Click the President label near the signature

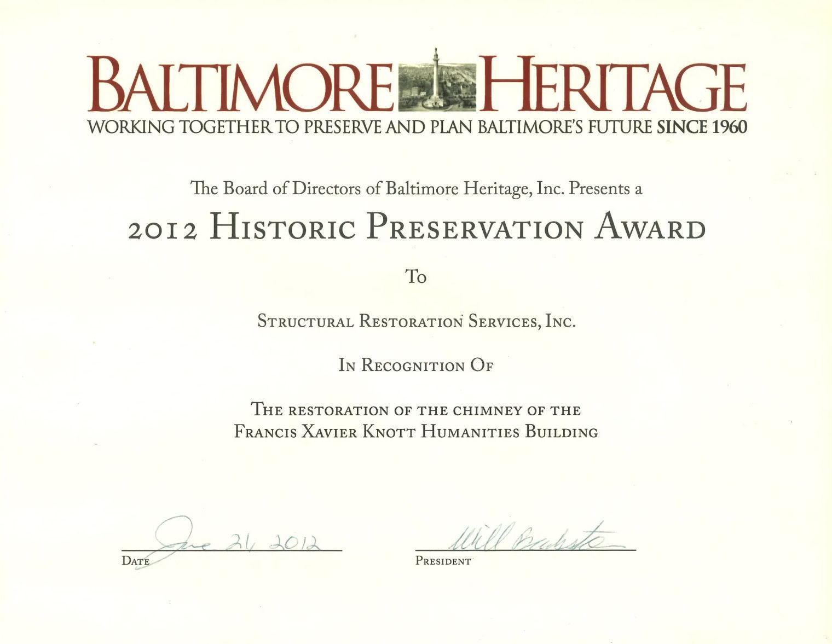443,560
